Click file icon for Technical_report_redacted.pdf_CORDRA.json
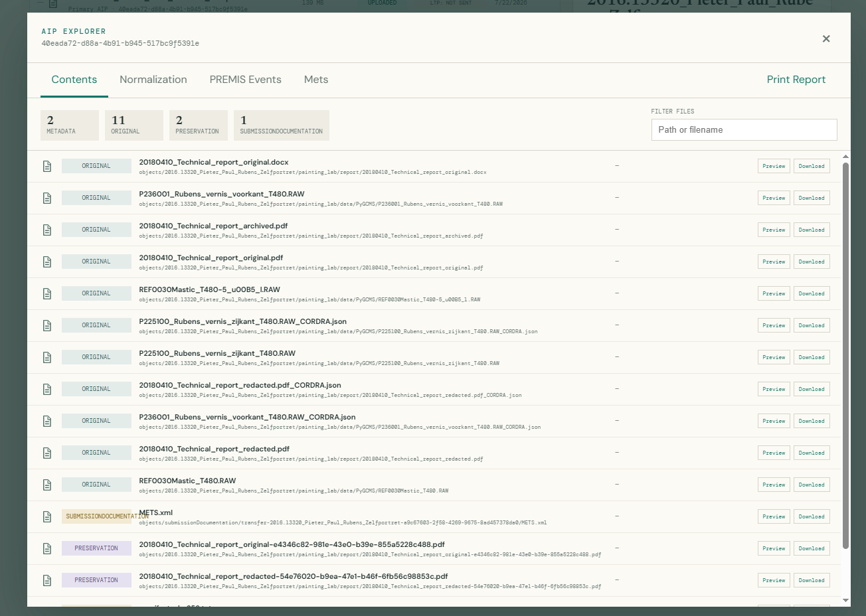This screenshot has width=866, height=616. point(47,389)
